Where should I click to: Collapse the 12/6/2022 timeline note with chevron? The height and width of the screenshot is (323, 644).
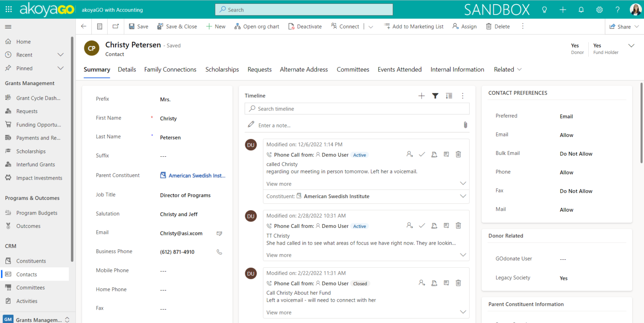(463, 183)
